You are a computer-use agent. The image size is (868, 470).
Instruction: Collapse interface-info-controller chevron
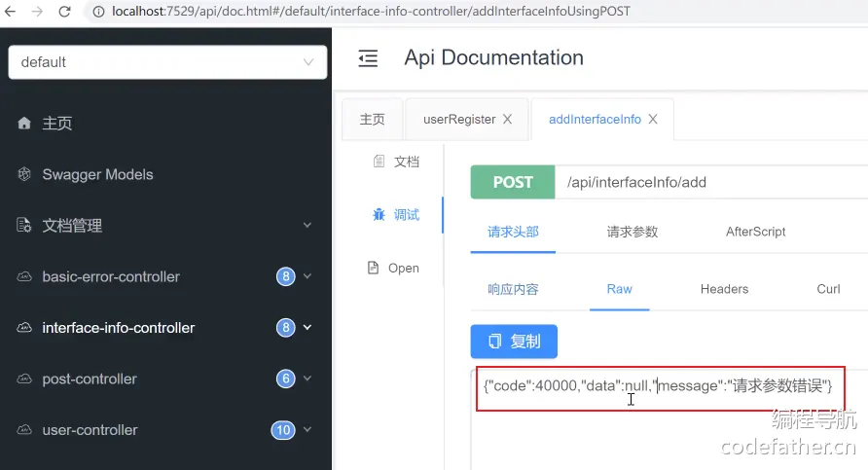pyautogui.click(x=307, y=327)
